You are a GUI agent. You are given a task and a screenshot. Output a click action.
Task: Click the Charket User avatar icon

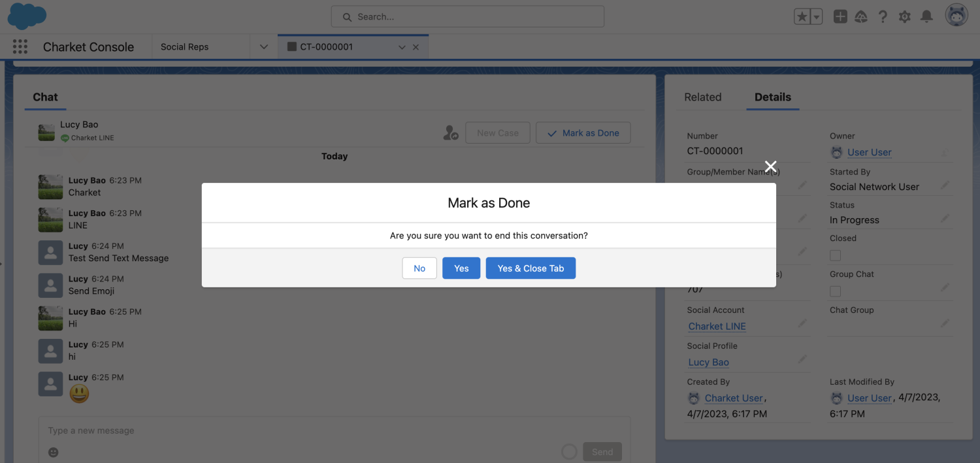[694, 398]
